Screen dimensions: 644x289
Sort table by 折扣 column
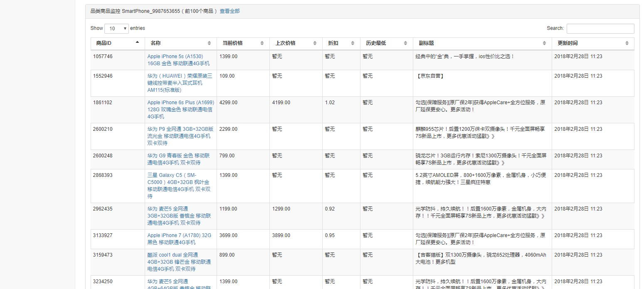[x=341, y=43]
